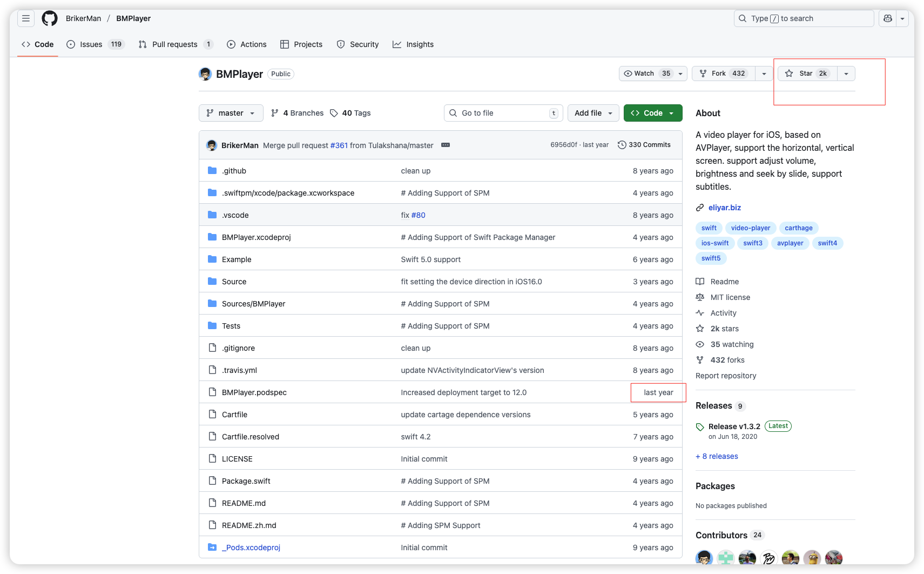View the Security tab
The image size is (924, 574).
pos(358,44)
